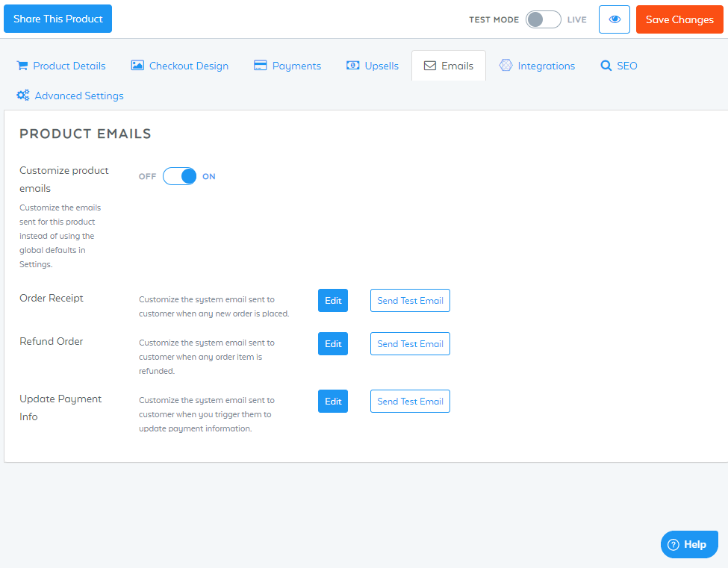Viewport: 728px width, 568px height.
Task: Click the Order Receipt row label
Action: [52, 298]
